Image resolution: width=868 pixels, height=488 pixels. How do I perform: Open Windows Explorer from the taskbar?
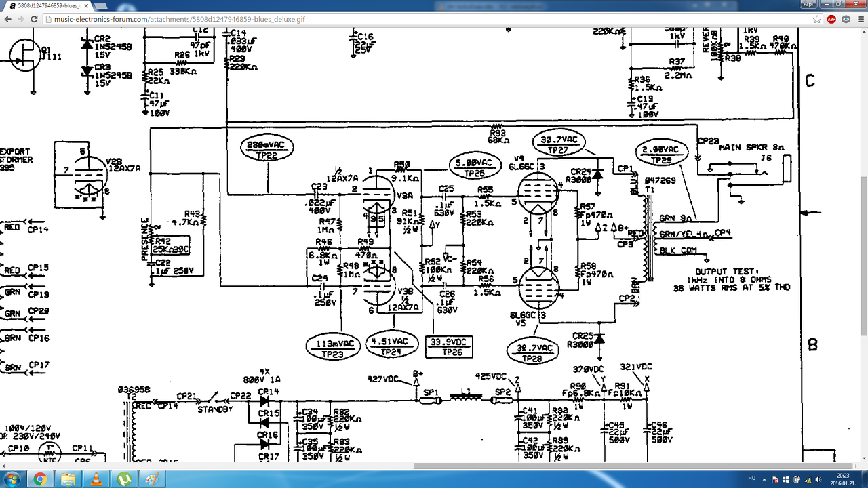68,479
